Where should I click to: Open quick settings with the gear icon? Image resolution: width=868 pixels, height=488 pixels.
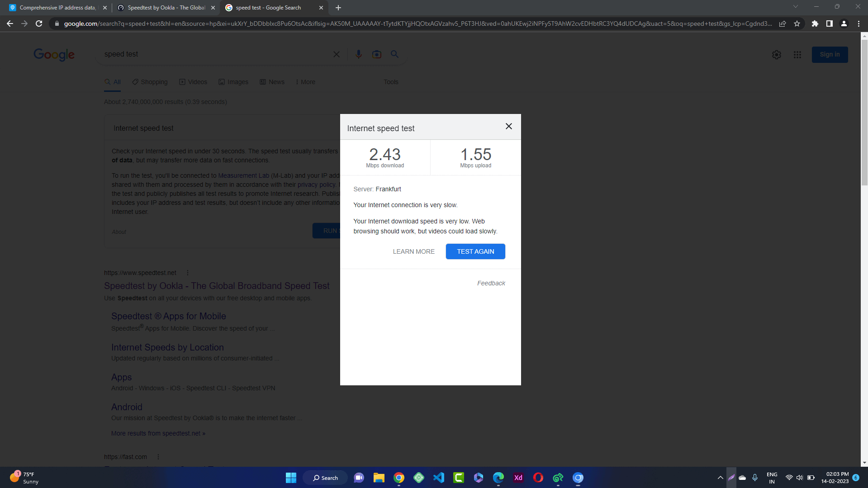[x=776, y=54]
